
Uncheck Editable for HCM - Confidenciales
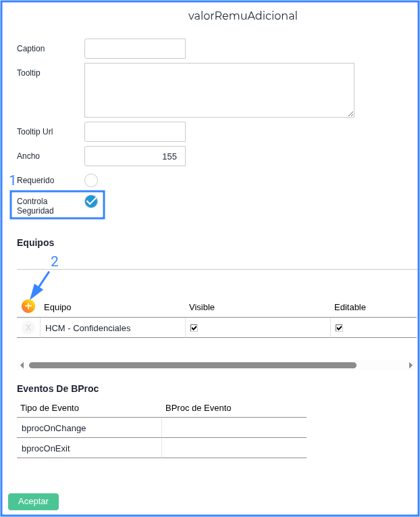339,328
